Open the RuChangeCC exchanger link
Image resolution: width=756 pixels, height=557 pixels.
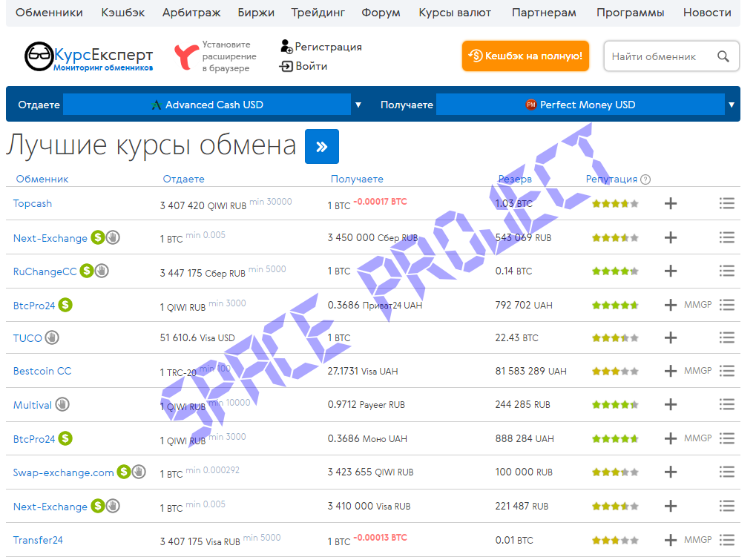(x=45, y=271)
